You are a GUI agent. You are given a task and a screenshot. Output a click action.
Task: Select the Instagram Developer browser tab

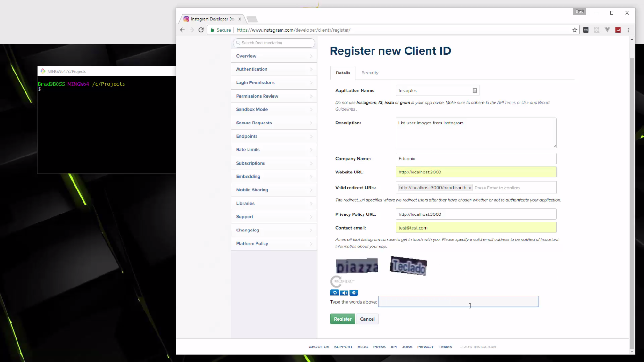(x=212, y=19)
